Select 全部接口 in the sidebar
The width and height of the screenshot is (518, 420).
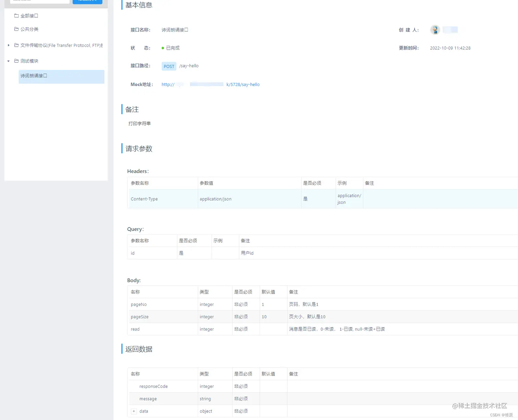pyautogui.click(x=29, y=15)
